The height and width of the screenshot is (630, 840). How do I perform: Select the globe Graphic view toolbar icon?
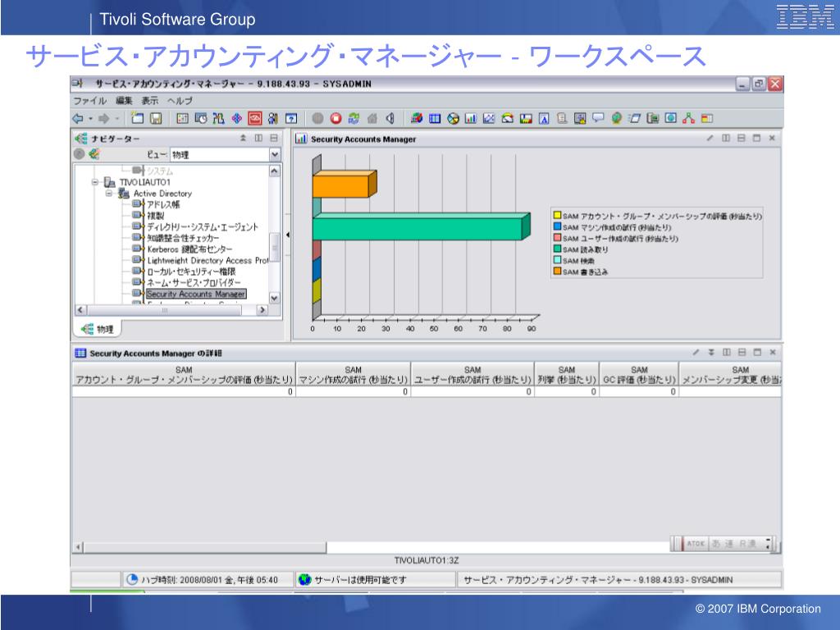click(x=617, y=118)
